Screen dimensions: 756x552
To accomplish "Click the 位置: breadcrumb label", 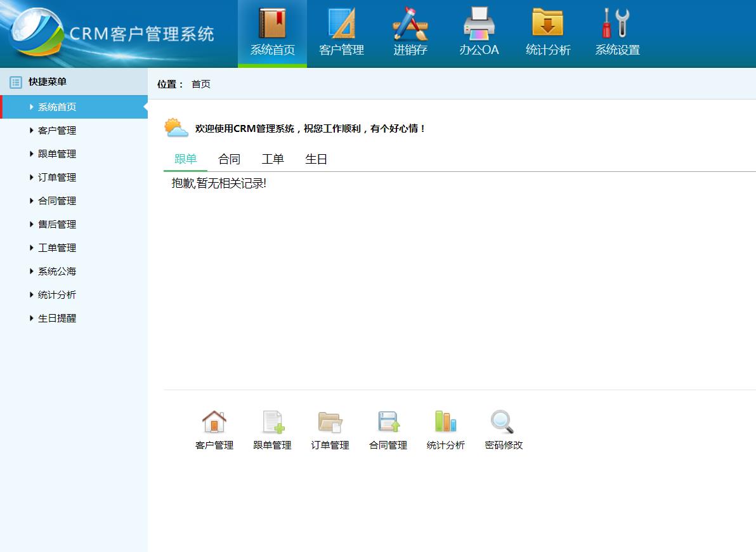I will [x=171, y=84].
